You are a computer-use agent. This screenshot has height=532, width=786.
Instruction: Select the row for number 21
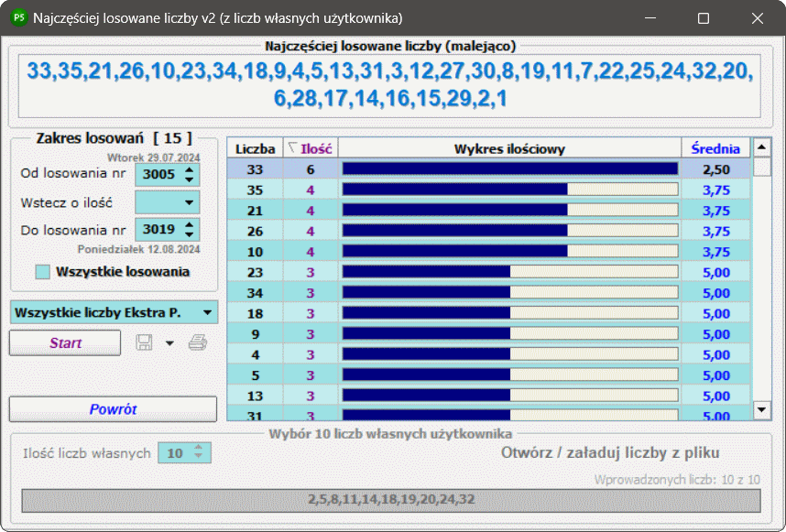pyautogui.click(x=489, y=211)
